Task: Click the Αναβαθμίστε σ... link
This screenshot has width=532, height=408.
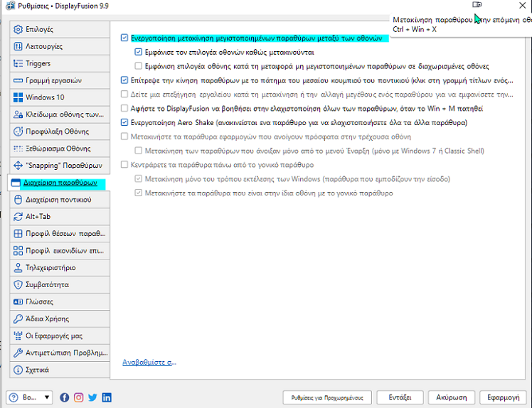Action: [x=149, y=363]
